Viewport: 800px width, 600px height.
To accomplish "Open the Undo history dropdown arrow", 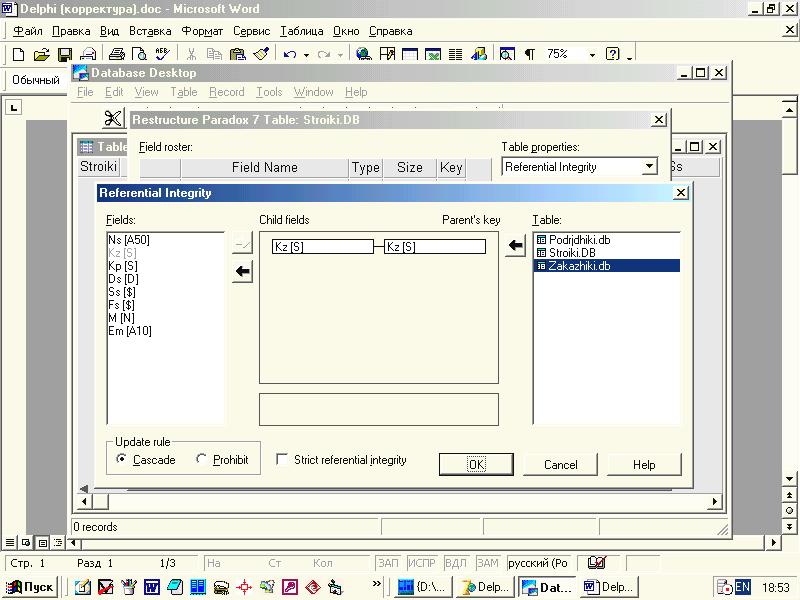I will coord(306,55).
